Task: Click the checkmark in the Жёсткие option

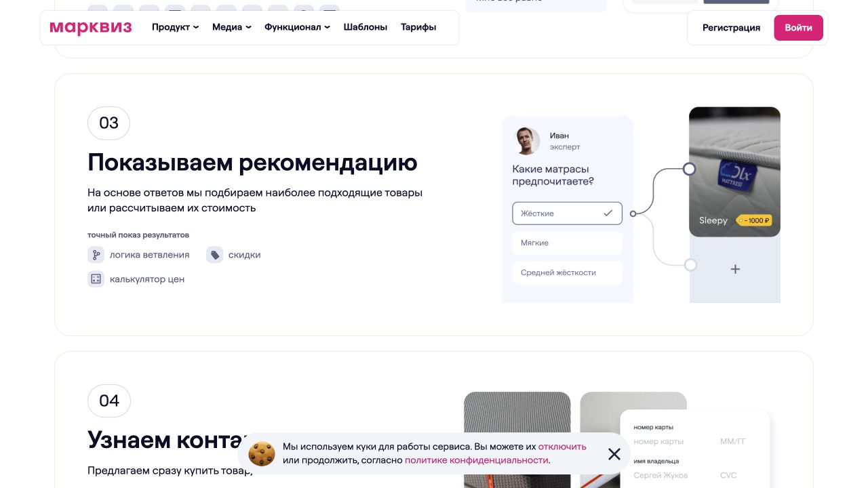Action: pyautogui.click(x=608, y=213)
